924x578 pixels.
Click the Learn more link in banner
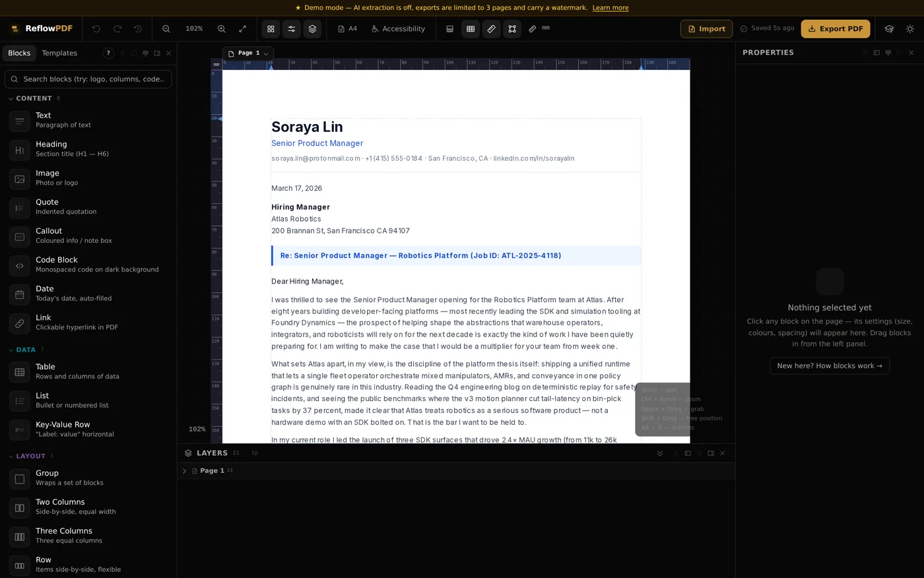coord(610,8)
